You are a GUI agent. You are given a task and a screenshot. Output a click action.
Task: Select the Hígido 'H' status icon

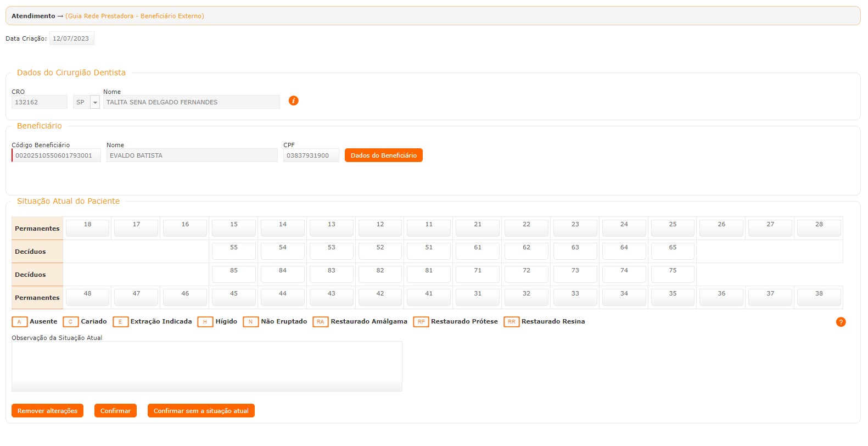coord(205,322)
